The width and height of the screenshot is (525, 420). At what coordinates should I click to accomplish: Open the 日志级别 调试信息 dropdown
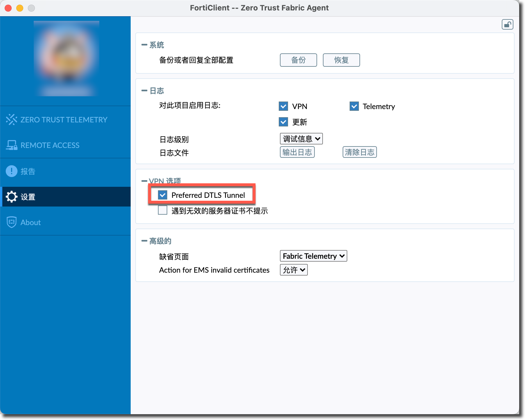coord(301,139)
